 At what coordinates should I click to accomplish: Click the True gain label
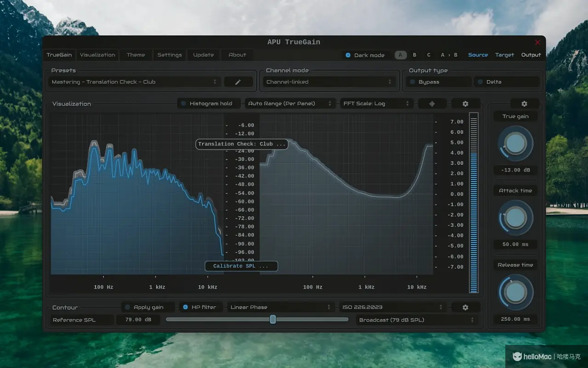coord(515,116)
